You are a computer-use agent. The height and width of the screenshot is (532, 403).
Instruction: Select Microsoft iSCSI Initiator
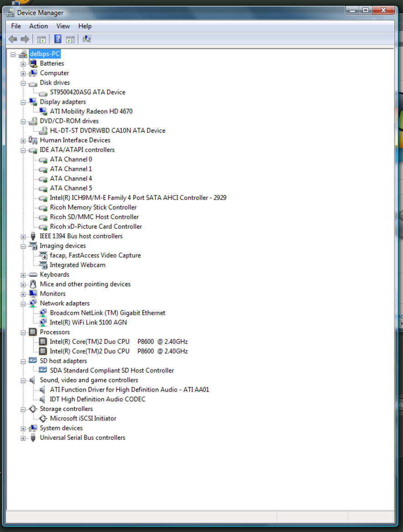[x=83, y=419]
